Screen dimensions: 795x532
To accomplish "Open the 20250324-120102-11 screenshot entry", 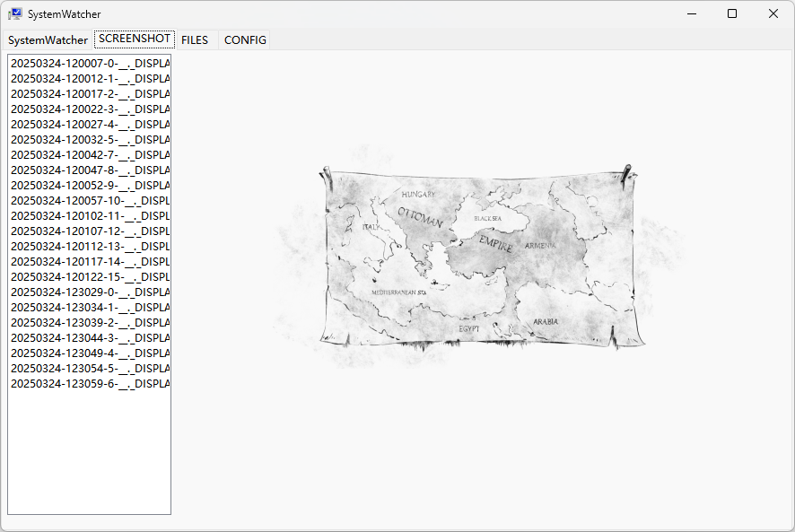I will tap(90, 216).
